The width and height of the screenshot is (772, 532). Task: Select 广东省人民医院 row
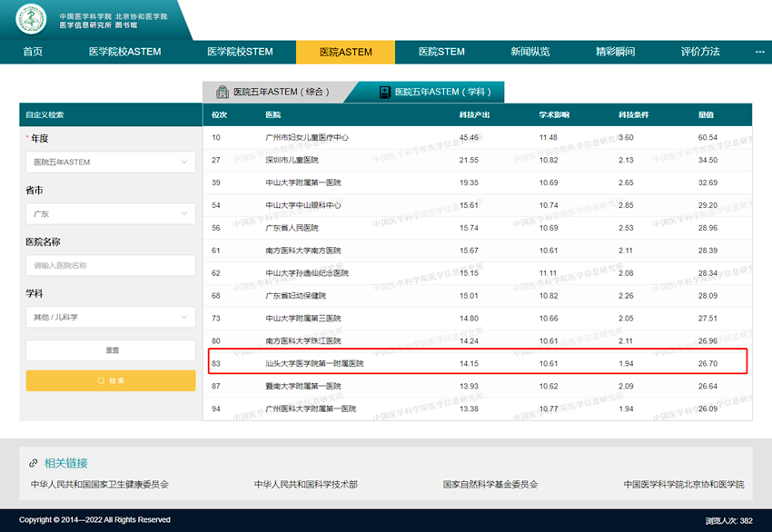click(478, 228)
